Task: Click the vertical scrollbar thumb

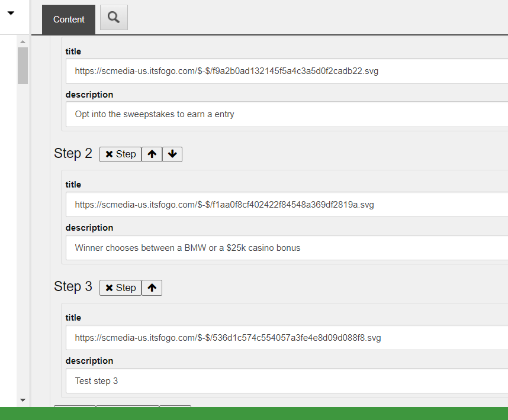Action: (22, 66)
